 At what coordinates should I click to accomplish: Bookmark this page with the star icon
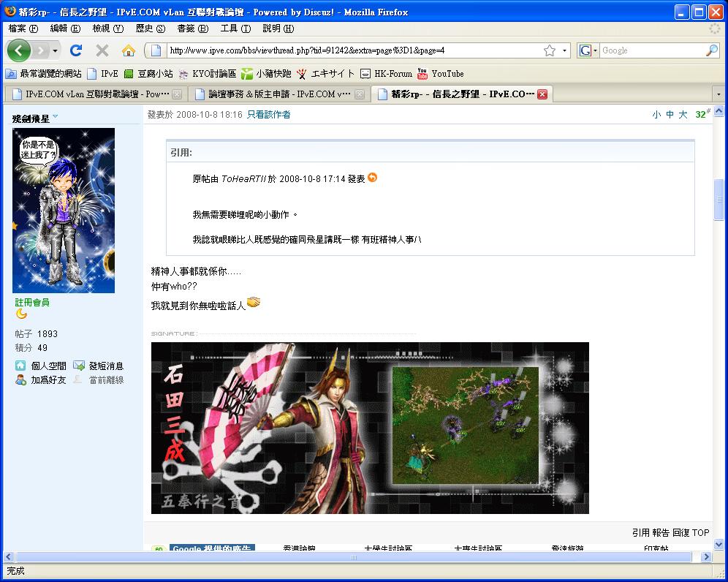coord(550,50)
